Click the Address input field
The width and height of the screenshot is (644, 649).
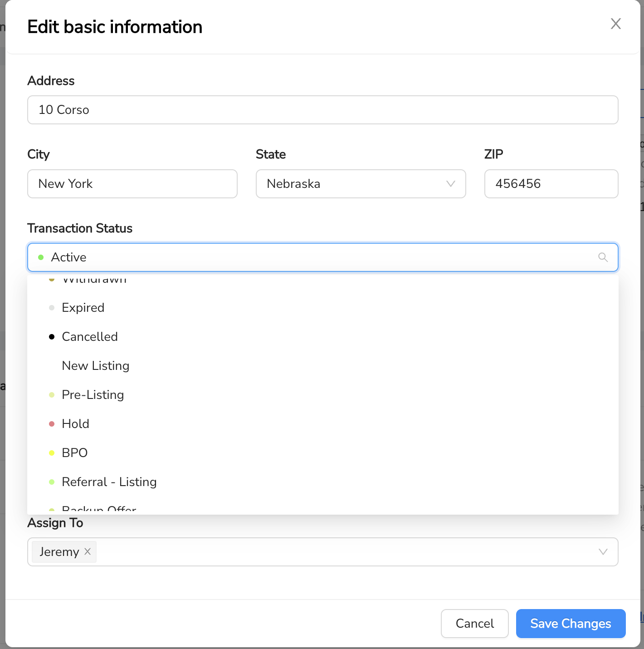point(323,110)
